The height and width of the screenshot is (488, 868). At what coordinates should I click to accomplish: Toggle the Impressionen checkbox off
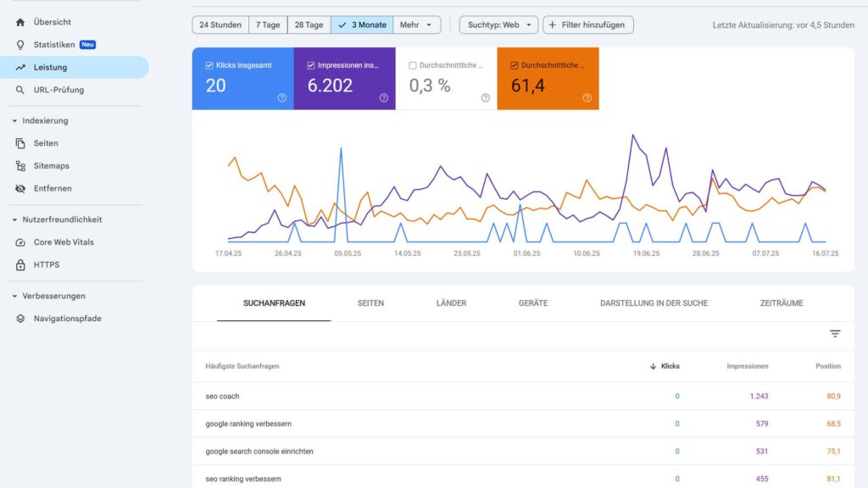tap(311, 65)
